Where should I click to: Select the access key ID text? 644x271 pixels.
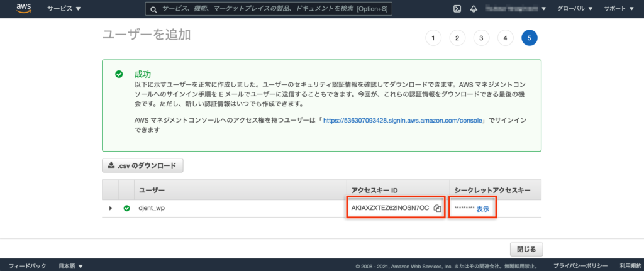coord(390,208)
